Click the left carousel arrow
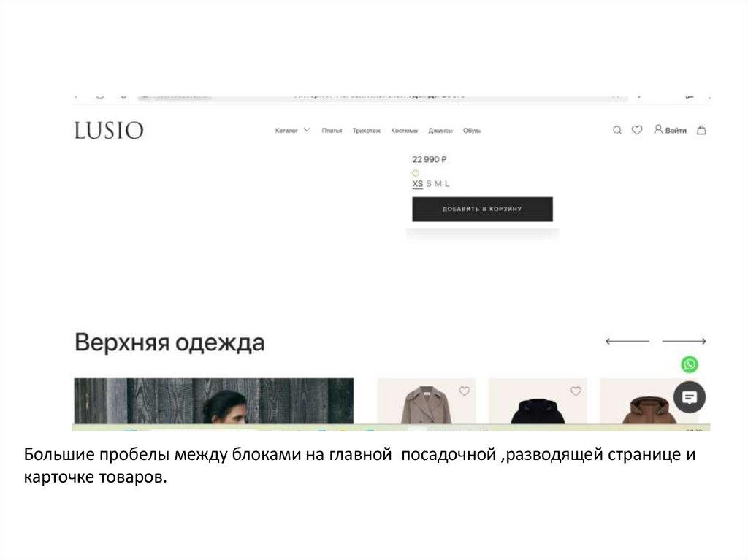 pyautogui.click(x=627, y=341)
